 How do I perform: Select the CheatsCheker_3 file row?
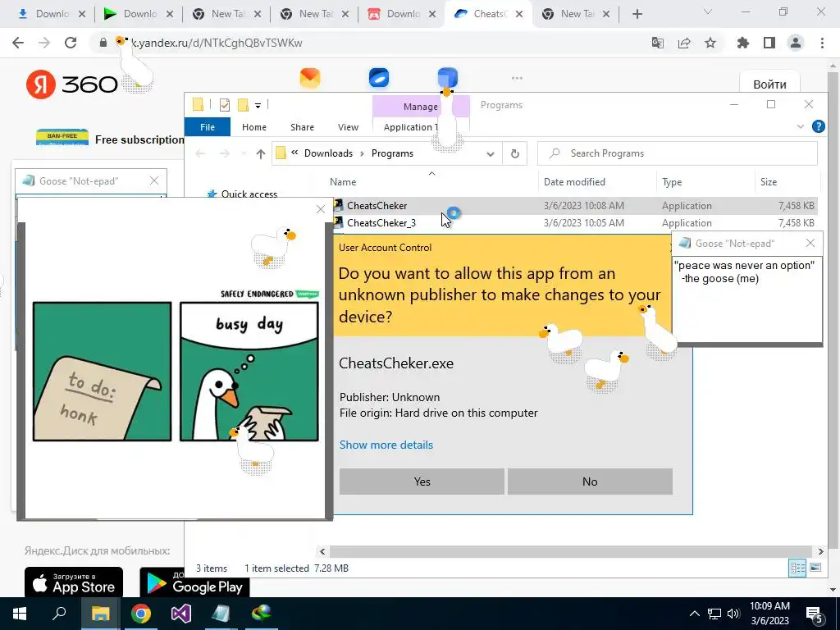pos(575,223)
